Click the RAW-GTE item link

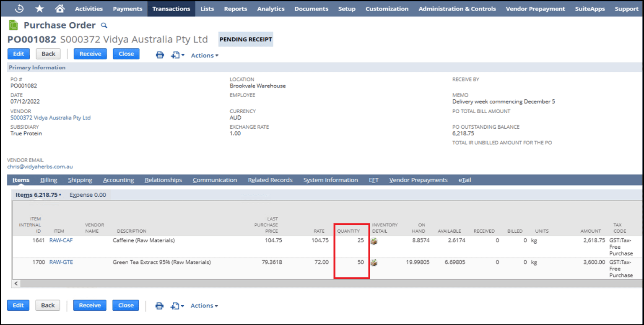pos(61,262)
